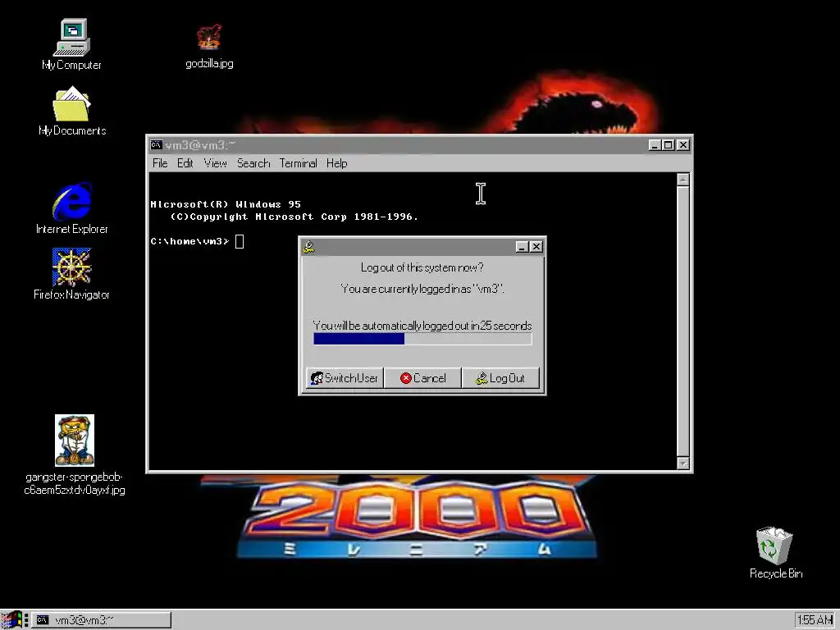Open the Edit menu in terminal
This screenshot has width=840, height=630.
[185, 163]
